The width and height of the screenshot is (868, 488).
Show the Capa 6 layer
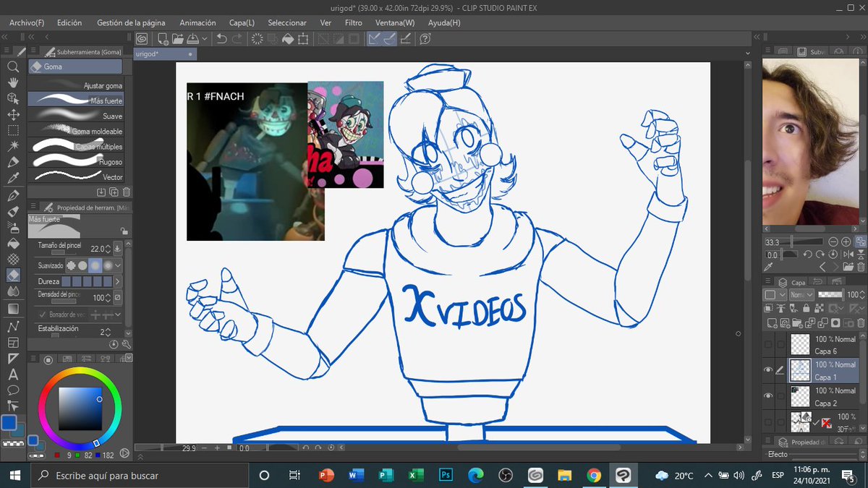[x=768, y=345]
